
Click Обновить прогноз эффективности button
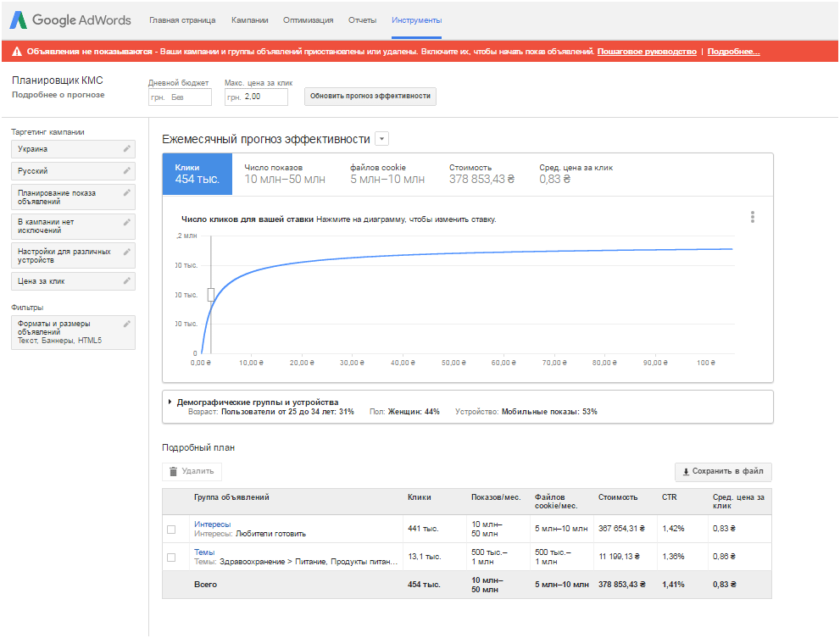pyautogui.click(x=370, y=97)
